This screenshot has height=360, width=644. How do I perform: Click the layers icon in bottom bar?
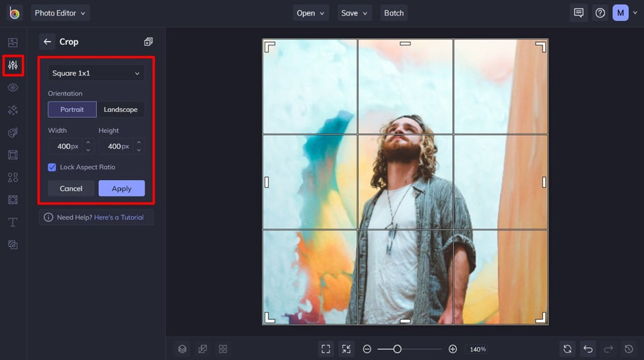(182, 349)
